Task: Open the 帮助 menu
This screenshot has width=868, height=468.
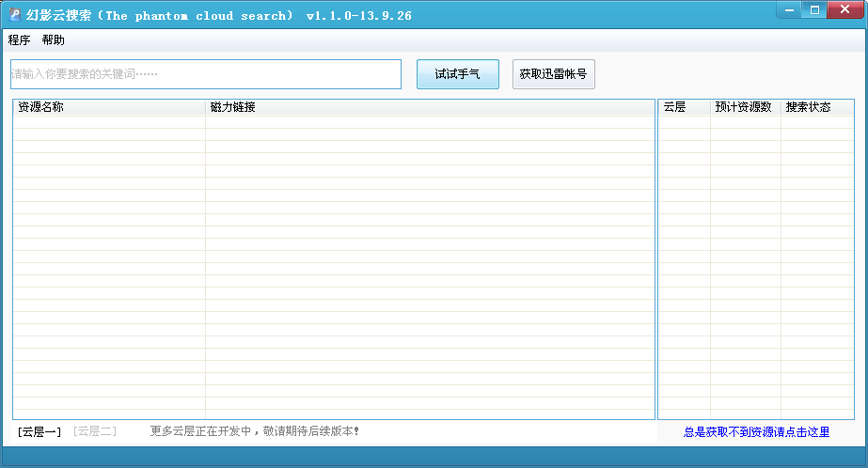Action: [54, 39]
